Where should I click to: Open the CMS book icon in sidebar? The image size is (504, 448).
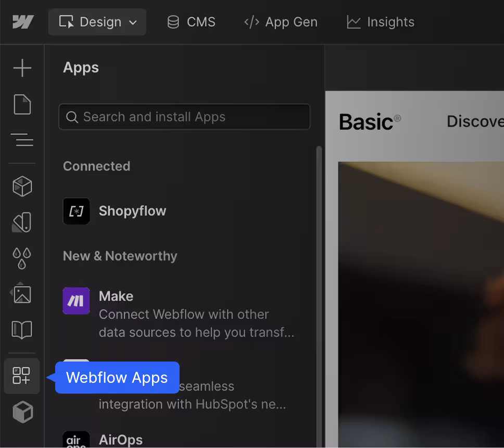22,330
